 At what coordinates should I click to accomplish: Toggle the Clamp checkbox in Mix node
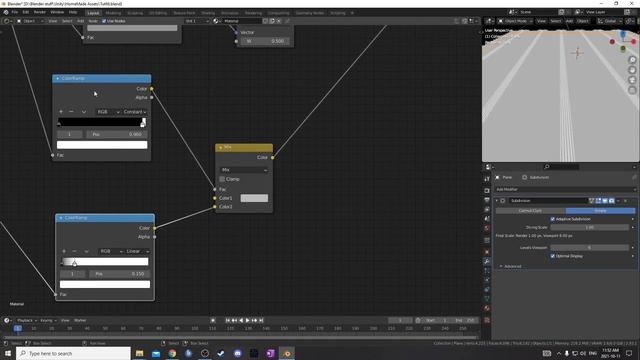pos(222,179)
